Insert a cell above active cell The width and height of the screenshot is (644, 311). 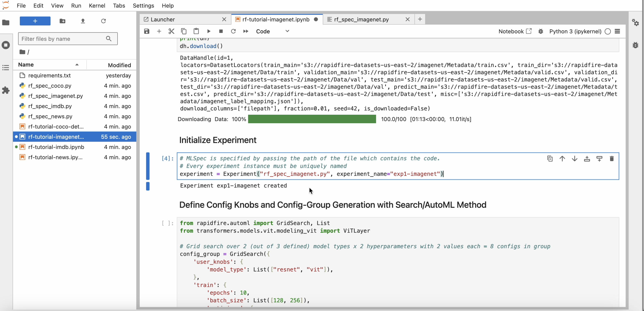(x=587, y=159)
